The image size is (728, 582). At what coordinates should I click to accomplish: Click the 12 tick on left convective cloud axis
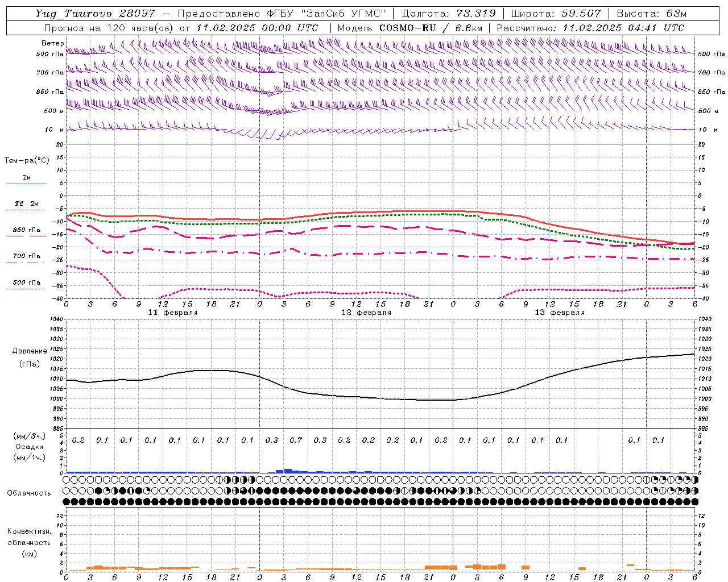click(60, 516)
